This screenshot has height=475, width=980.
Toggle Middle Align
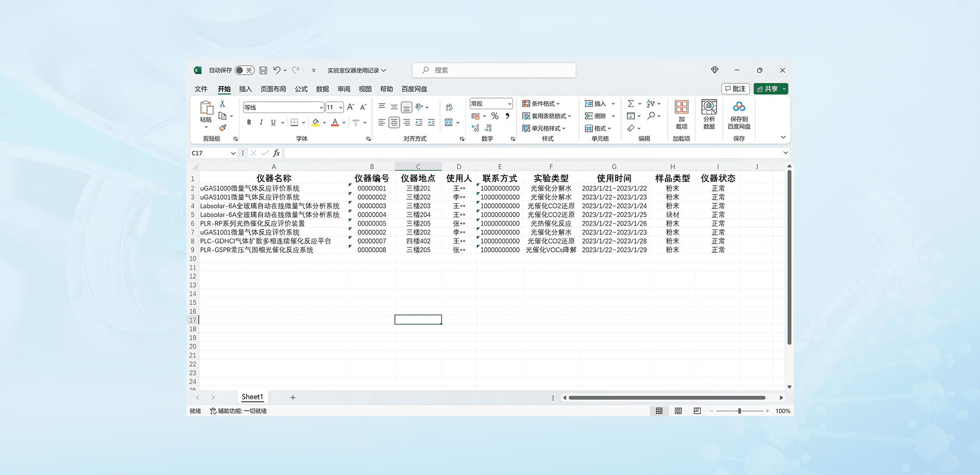(394, 107)
